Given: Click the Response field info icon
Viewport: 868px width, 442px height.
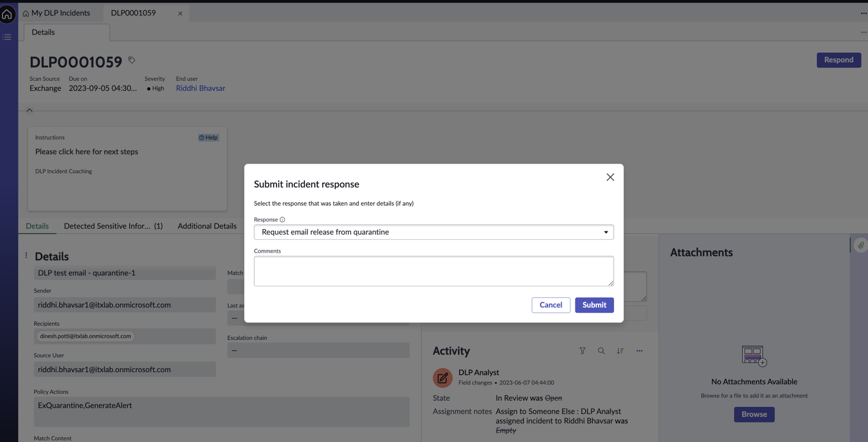Looking at the screenshot, I should click(282, 220).
